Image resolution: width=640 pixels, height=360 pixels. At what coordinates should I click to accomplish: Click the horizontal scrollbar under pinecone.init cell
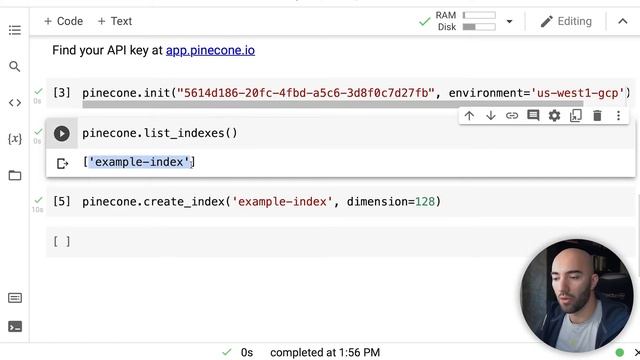(x=333, y=104)
